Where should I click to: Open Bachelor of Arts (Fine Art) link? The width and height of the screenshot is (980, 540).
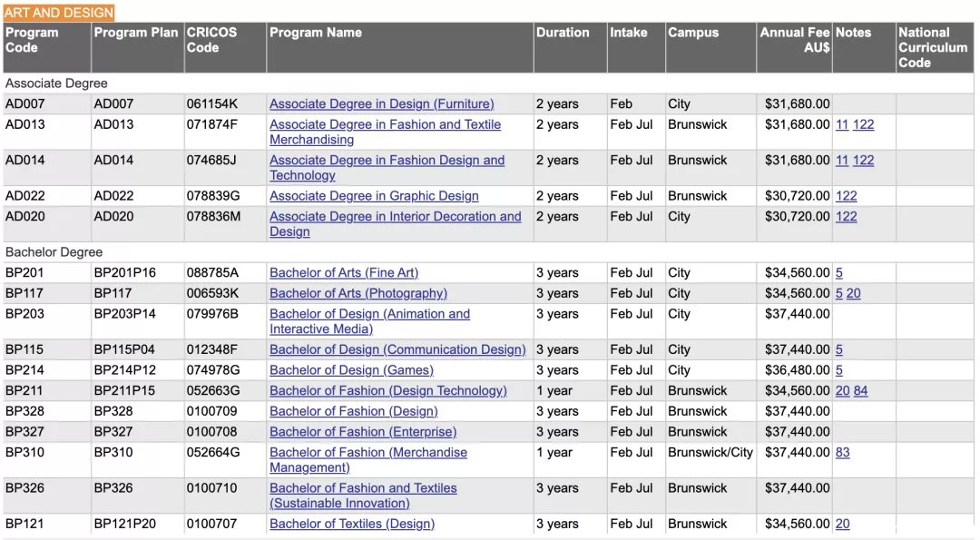344,272
